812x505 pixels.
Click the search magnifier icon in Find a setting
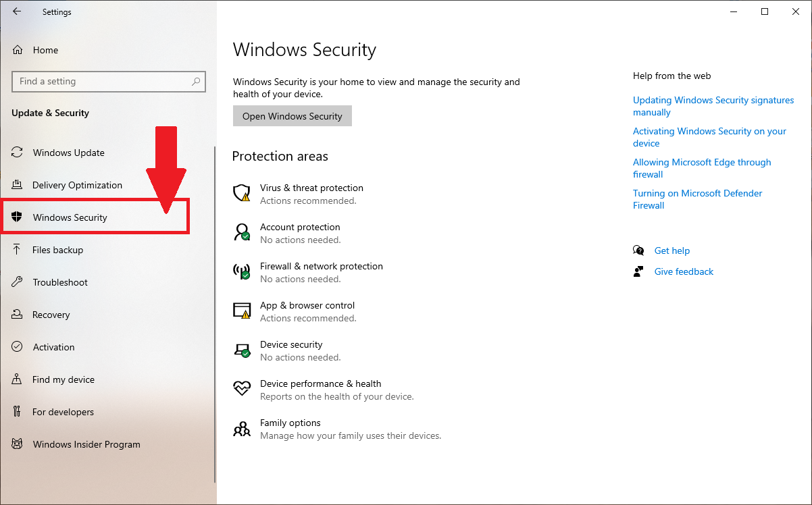tap(196, 82)
